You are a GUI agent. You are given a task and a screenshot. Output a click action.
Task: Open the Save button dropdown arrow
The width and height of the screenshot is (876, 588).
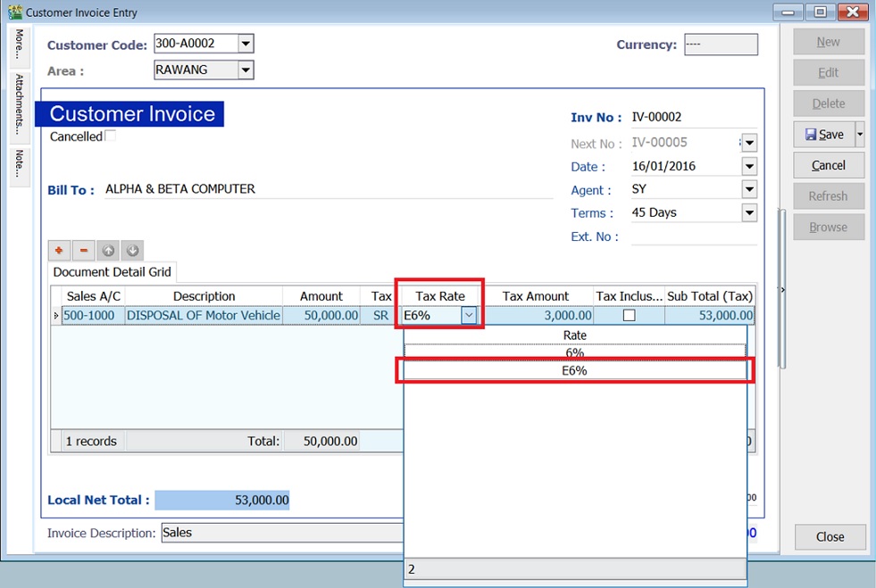[x=860, y=135]
